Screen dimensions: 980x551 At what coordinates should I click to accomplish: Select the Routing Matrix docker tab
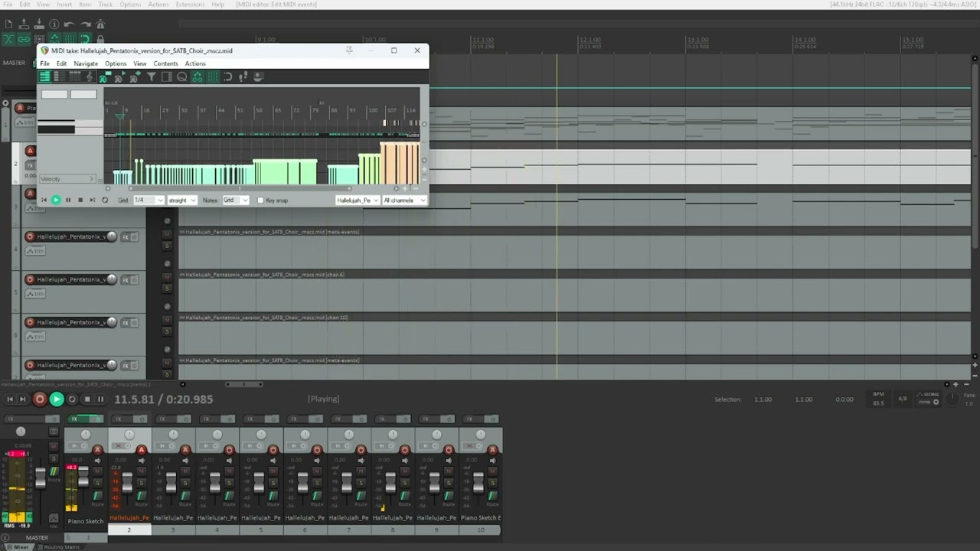[58, 546]
